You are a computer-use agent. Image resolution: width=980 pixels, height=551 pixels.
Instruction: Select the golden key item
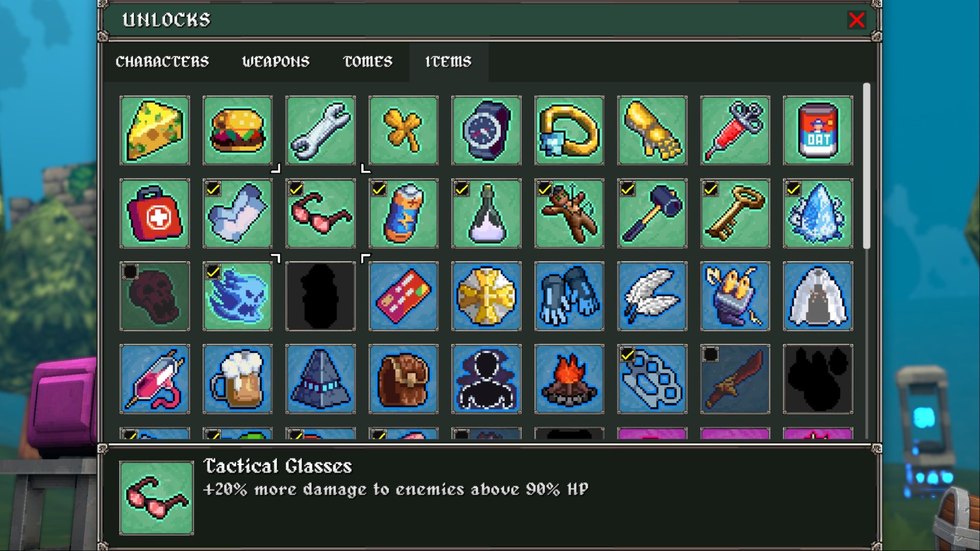(x=735, y=214)
